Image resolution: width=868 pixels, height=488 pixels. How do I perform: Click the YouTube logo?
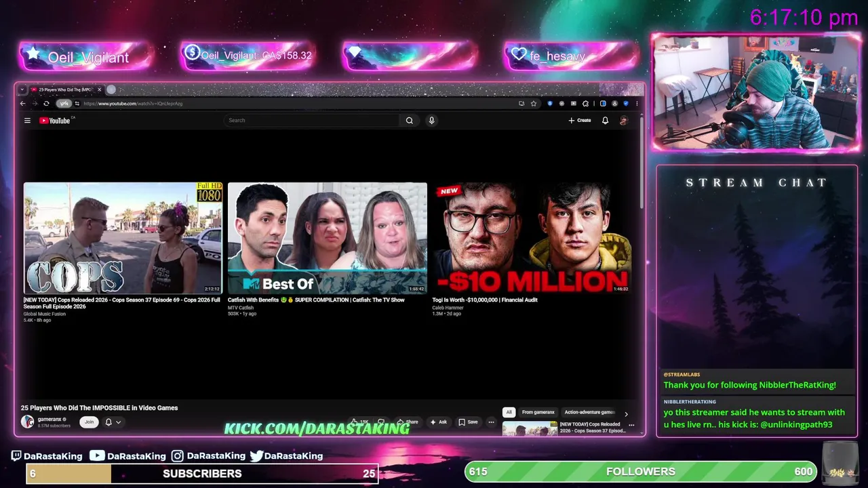coord(55,121)
